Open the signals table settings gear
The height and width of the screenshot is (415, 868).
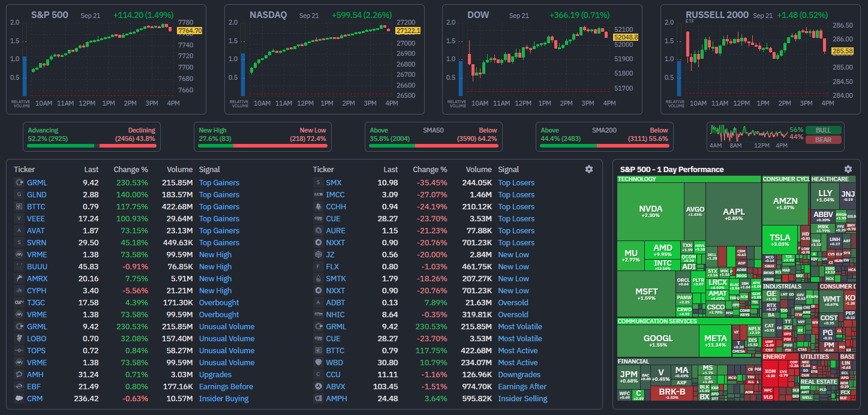coord(588,169)
